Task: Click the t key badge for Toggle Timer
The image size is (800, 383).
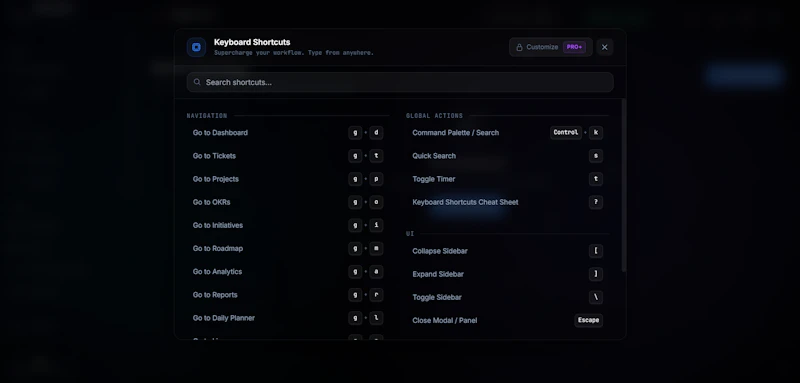Action: (x=596, y=179)
